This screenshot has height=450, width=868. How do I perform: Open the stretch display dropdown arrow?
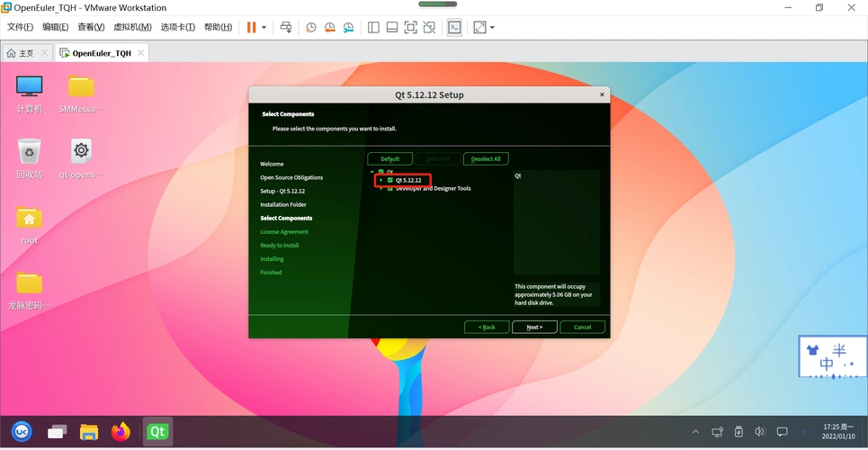coord(492,27)
